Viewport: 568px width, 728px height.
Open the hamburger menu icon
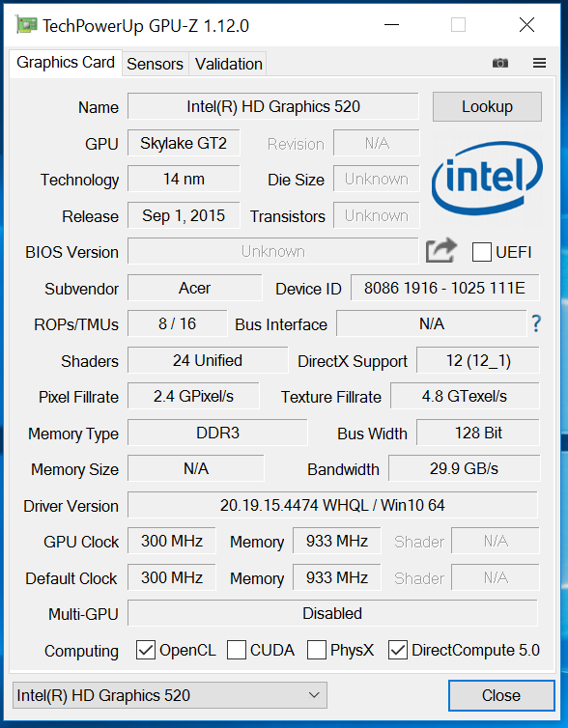tap(539, 63)
